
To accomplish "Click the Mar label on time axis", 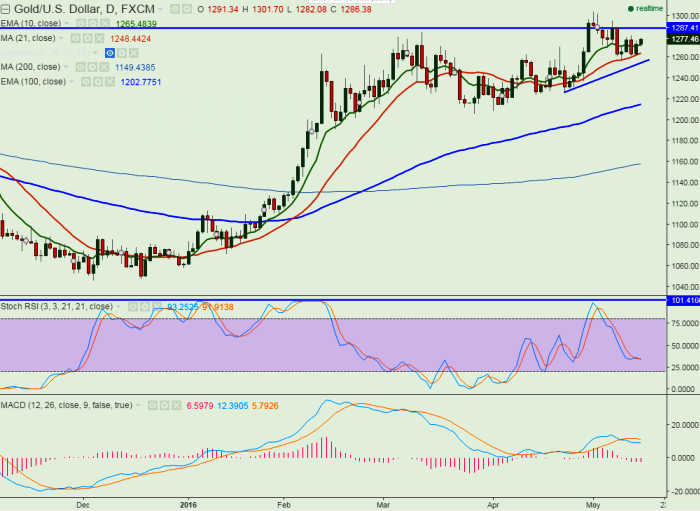I will [383, 505].
